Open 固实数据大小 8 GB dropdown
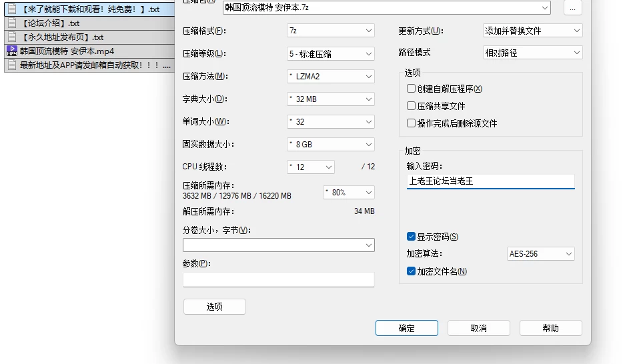This screenshot has height=364, width=625. (x=330, y=145)
